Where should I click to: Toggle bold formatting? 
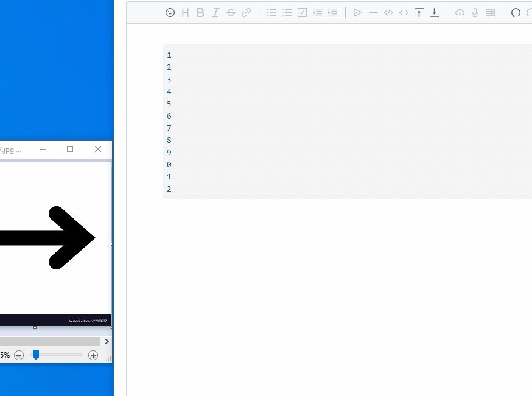pyautogui.click(x=200, y=12)
